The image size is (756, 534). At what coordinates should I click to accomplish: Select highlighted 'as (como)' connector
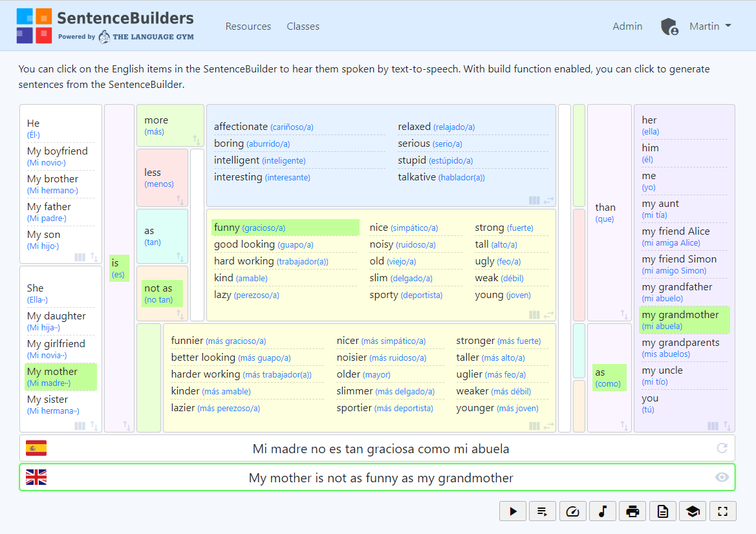(609, 378)
